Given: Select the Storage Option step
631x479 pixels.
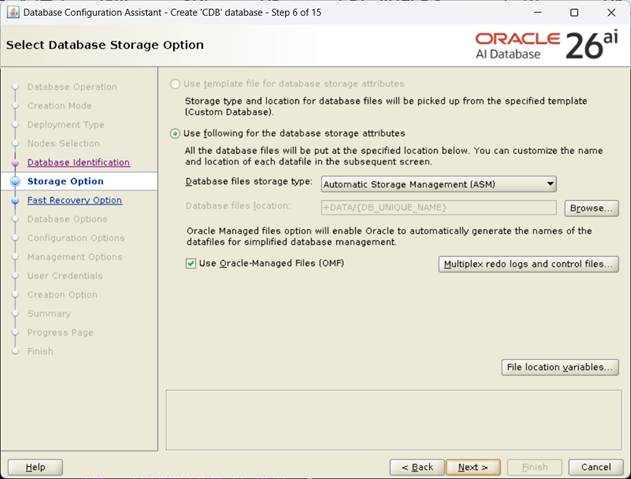Looking at the screenshot, I should click(65, 181).
